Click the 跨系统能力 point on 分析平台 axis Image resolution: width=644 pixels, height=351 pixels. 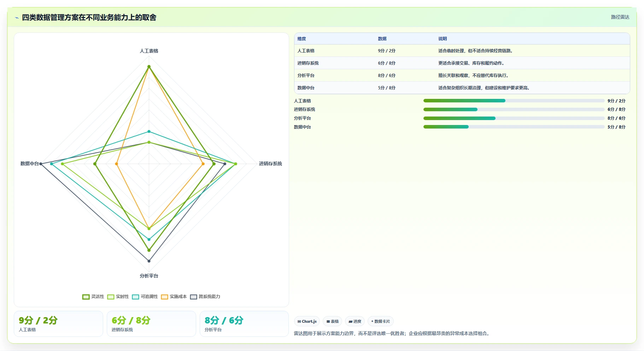click(149, 261)
